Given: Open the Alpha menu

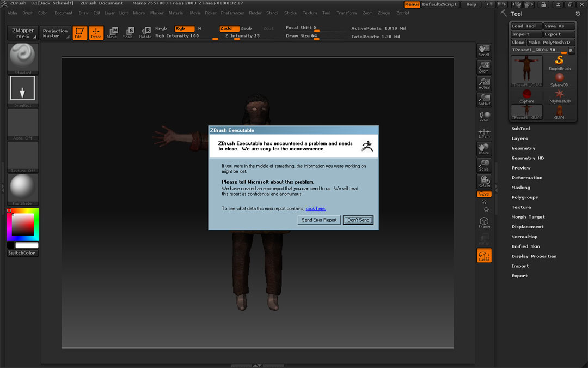Looking at the screenshot, I should [x=13, y=13].
